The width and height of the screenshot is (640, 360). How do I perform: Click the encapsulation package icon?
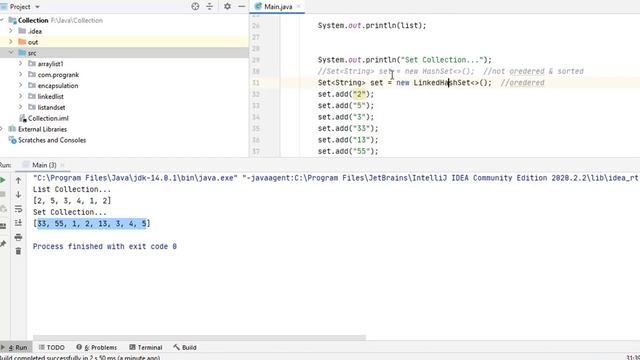[32, 85]
